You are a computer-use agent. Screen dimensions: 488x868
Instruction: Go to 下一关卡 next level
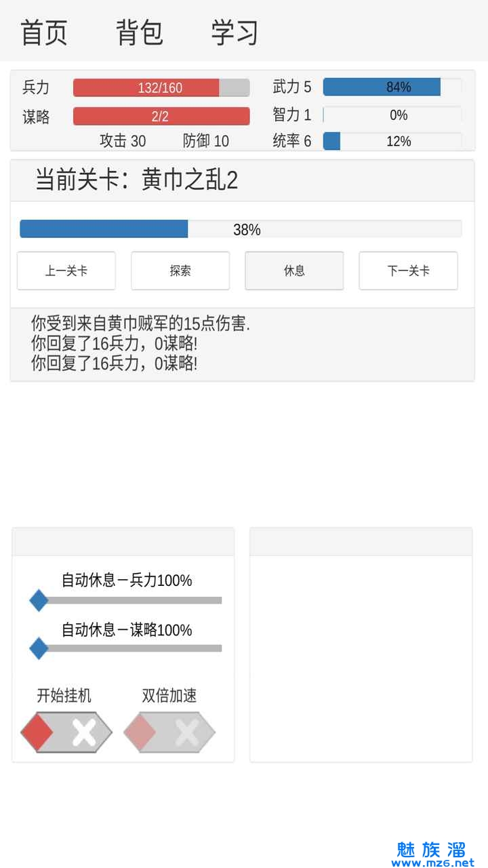tap(408, 271)
